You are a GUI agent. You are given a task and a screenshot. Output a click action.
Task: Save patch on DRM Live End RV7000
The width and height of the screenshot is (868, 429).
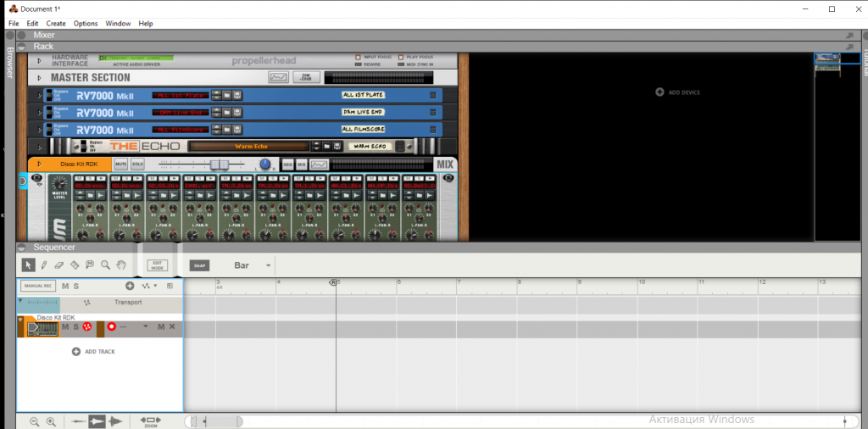coord(236,113)
